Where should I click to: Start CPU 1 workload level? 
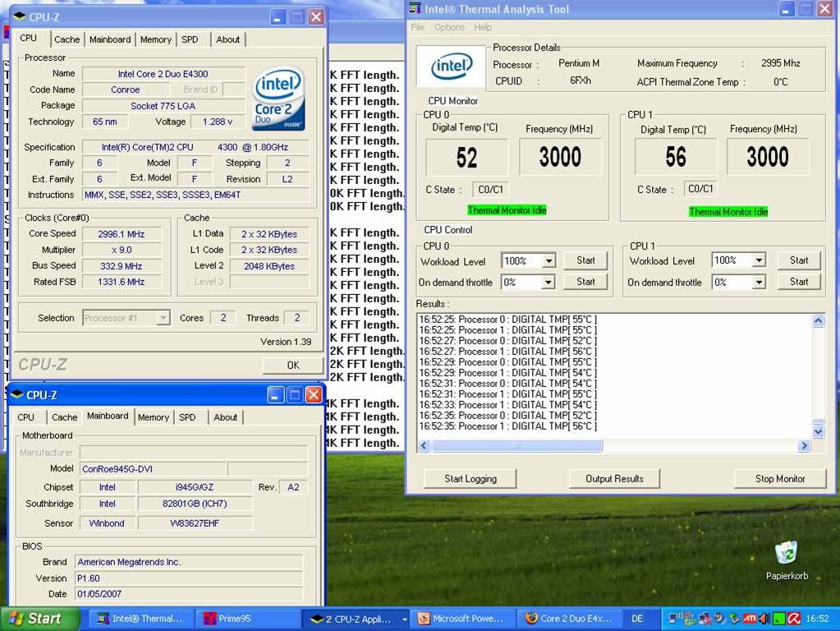coord(799,260)
